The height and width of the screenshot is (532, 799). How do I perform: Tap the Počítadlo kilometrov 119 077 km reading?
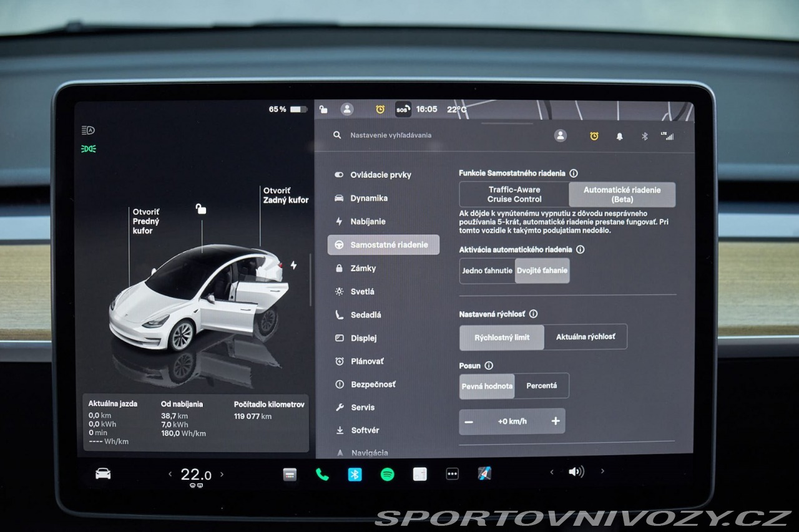click(270, 410)
